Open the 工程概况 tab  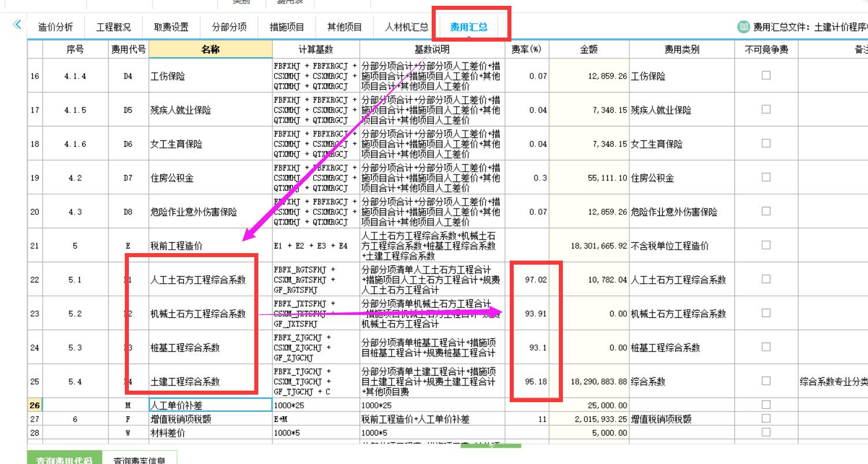113,27
